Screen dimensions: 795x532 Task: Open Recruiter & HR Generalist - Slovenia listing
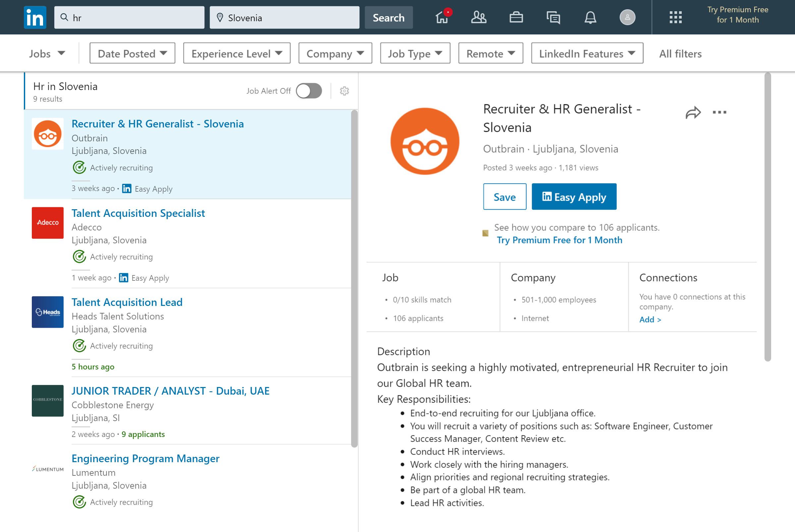point(157,124)
